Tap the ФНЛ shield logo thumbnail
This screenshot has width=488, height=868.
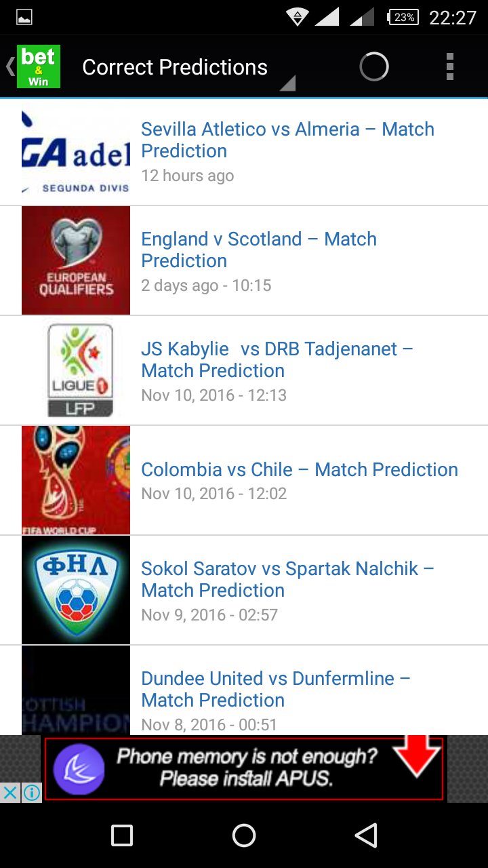76,590
